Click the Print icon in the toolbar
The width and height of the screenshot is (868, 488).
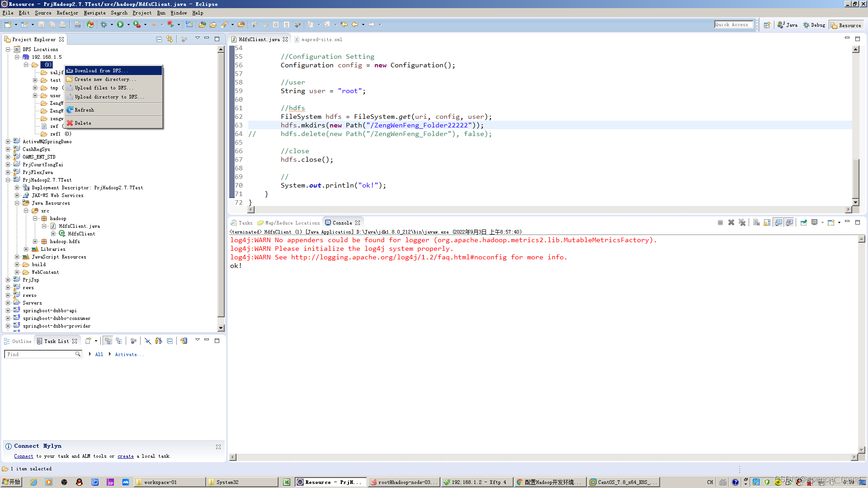point(62,25)
